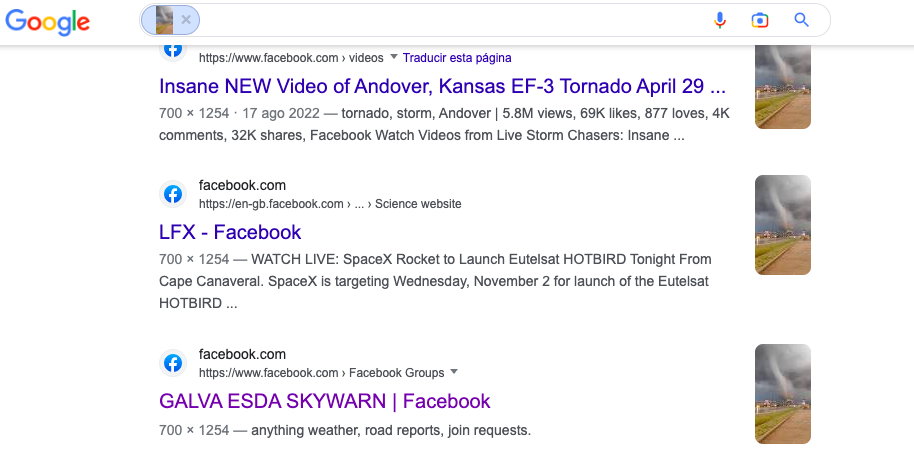Start voice search with microphone icon
914x469 pixels.
tap(720, 20)
